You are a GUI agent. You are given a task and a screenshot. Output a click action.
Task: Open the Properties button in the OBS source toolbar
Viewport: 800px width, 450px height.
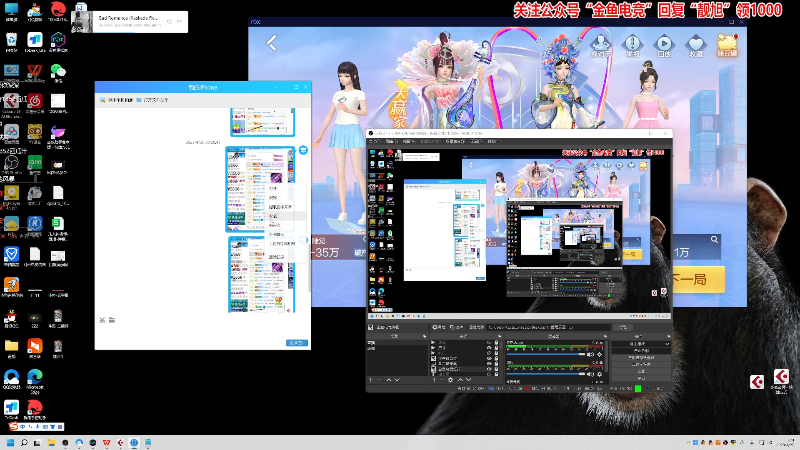point(439,327)
